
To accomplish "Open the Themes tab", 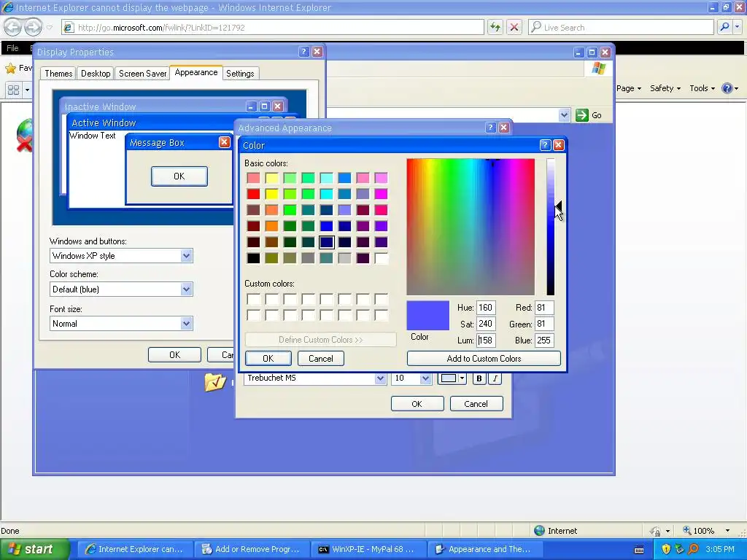I will point(58,74).
